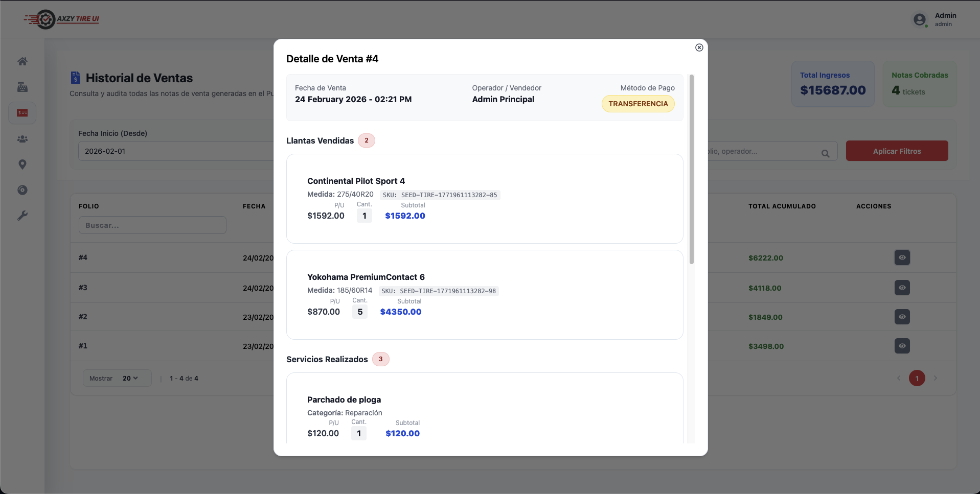View details of sale with total $3498.00
The height and width of the screenshot is (494, 980).
tap(902, 346)
